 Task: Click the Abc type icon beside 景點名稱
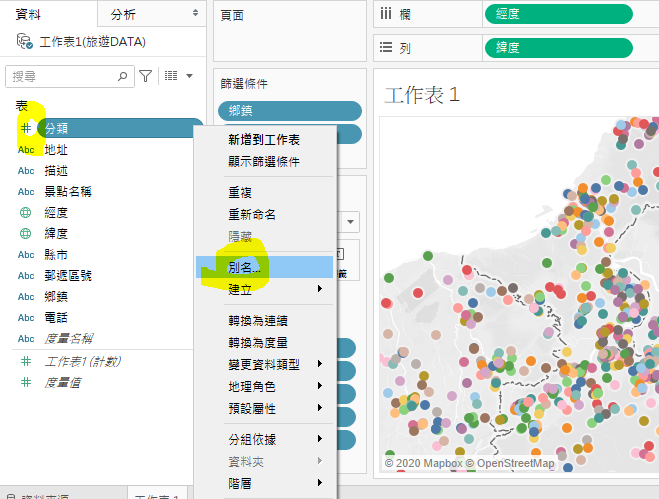(x=26, y=192)
